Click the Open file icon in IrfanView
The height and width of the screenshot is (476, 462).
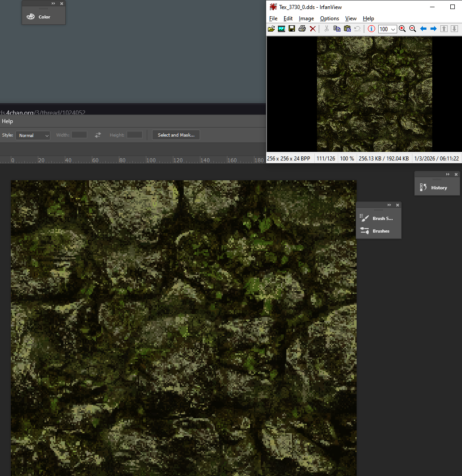pyautogui.click(x=271, y=29)
